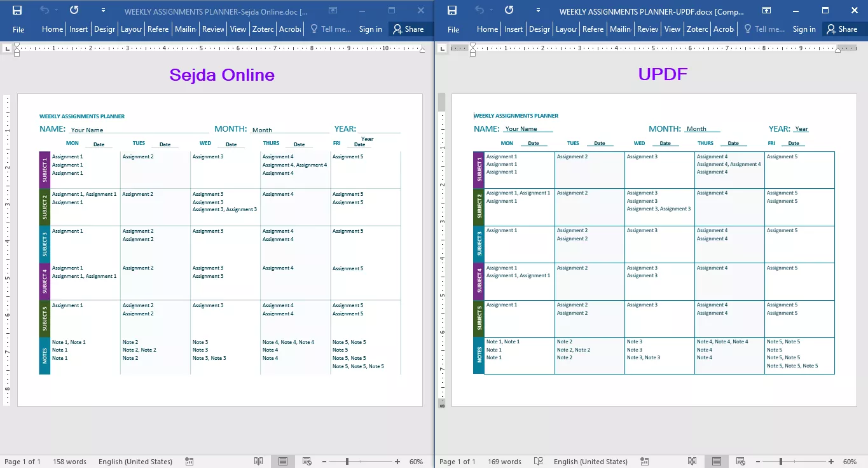
Task: Click Sign in in Sejda Online window
Action: pos(371,29)
